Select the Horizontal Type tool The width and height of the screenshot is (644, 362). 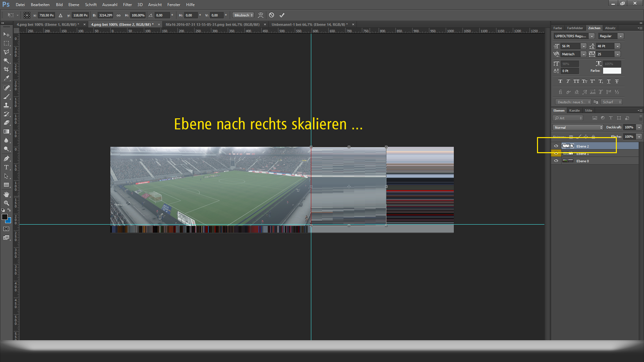[6, 167]
